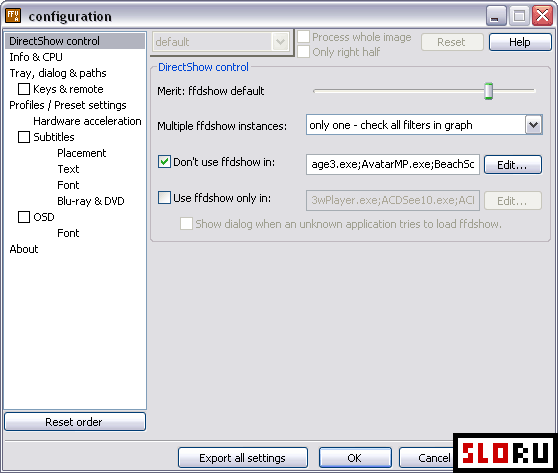Screen dimensions: 558x473
Task: Select Hardware acceleration in the list
Action: (x=87, y=121)
